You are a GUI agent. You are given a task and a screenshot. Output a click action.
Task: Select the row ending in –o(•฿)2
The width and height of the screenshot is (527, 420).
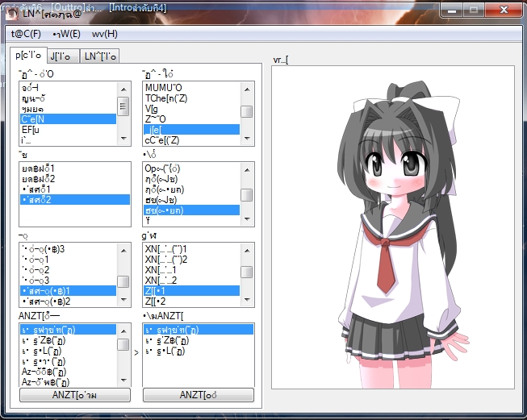69,301
